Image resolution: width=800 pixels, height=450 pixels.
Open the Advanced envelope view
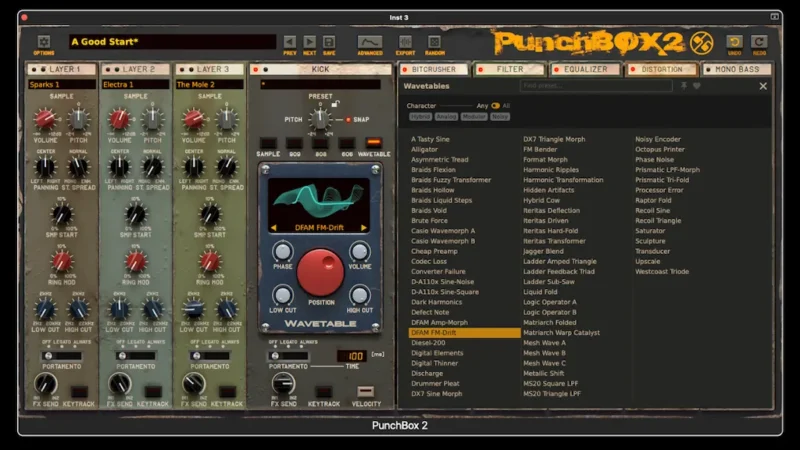click(370, 42)
